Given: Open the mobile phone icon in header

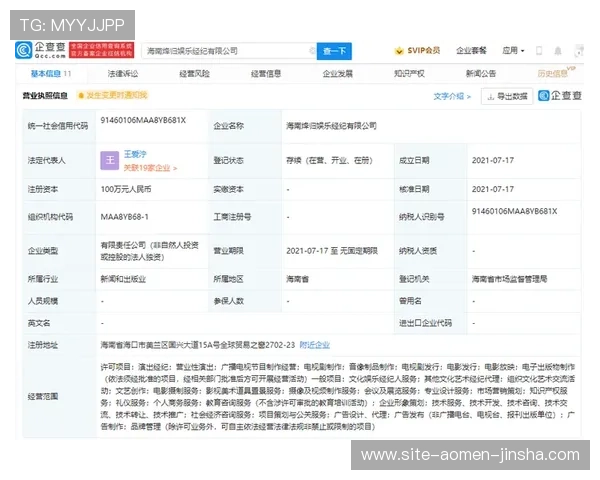Looking at the screenshot, I should pyautogui.click(x=539, y=51).
